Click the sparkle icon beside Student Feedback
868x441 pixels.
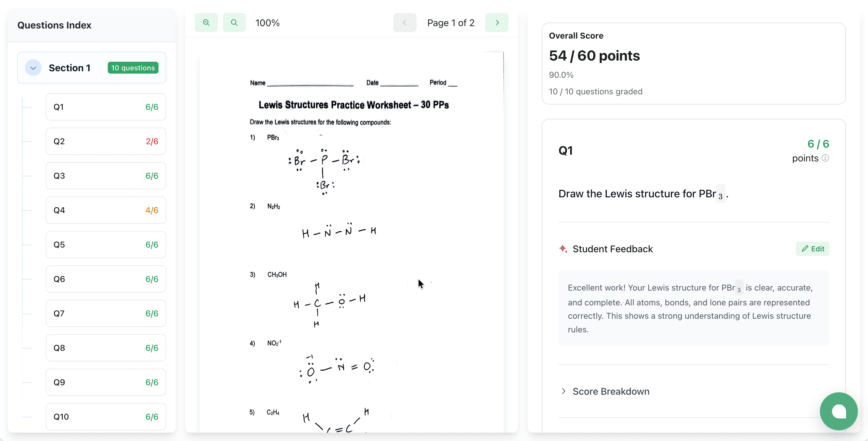click(563, 249)
